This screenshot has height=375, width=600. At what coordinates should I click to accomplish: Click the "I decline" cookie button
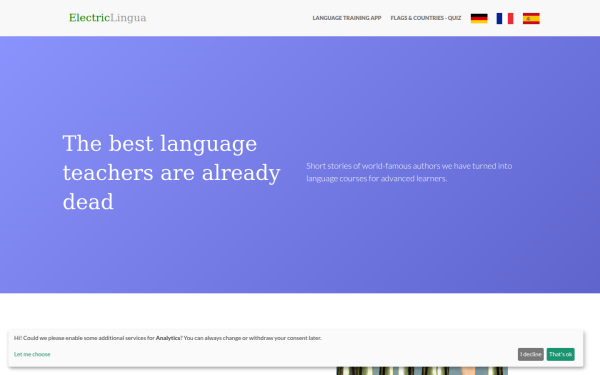[x=531, y=354]
